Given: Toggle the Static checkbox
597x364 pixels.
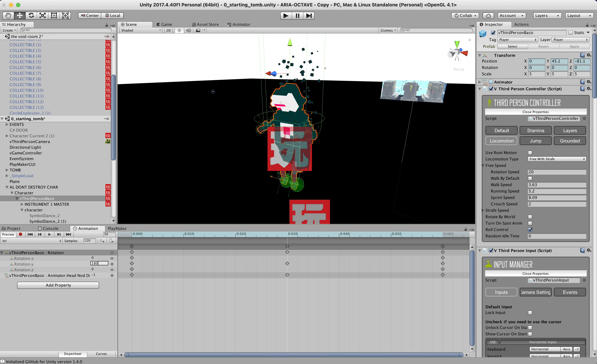Looking at the screenshot, I should point(571,33).
